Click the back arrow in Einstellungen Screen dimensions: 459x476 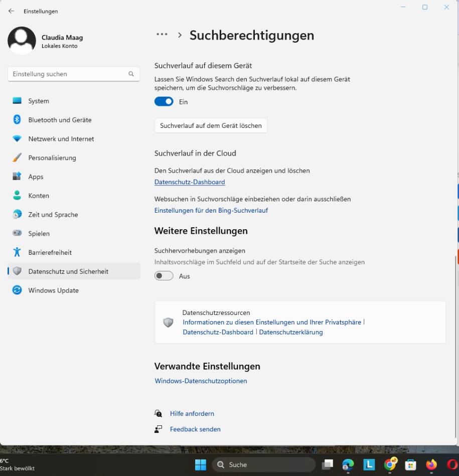11,11
